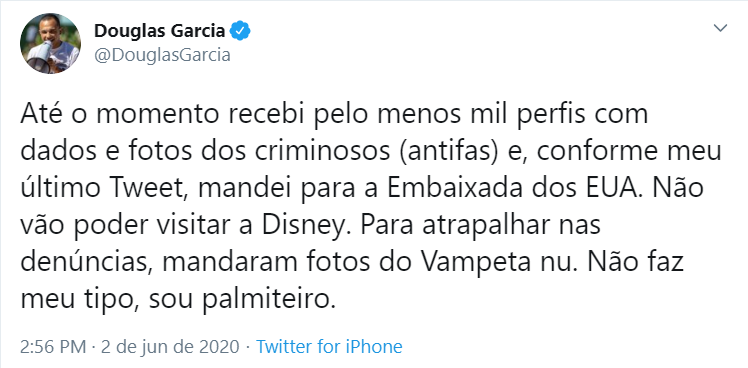The height and width of the screenshot is (368, 748).
Task: Click the word 'denúncias' in the tweet
Action: click(x=83, y=263)
